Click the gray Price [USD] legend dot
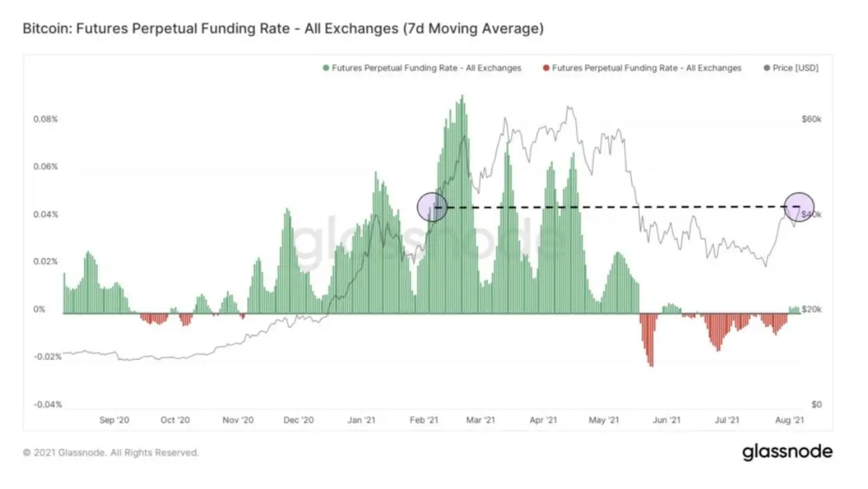Screen dimensions: 868x489 point(766,68)
